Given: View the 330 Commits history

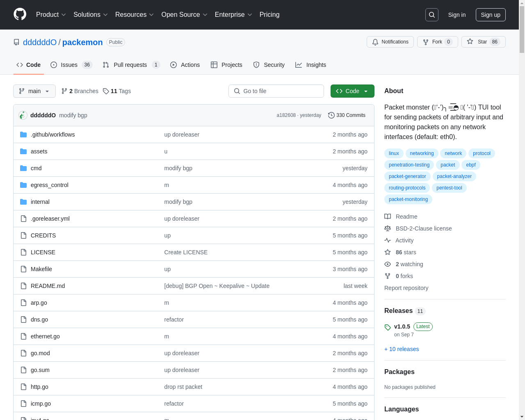Looking at the screenshot, I should pos(347,115).
